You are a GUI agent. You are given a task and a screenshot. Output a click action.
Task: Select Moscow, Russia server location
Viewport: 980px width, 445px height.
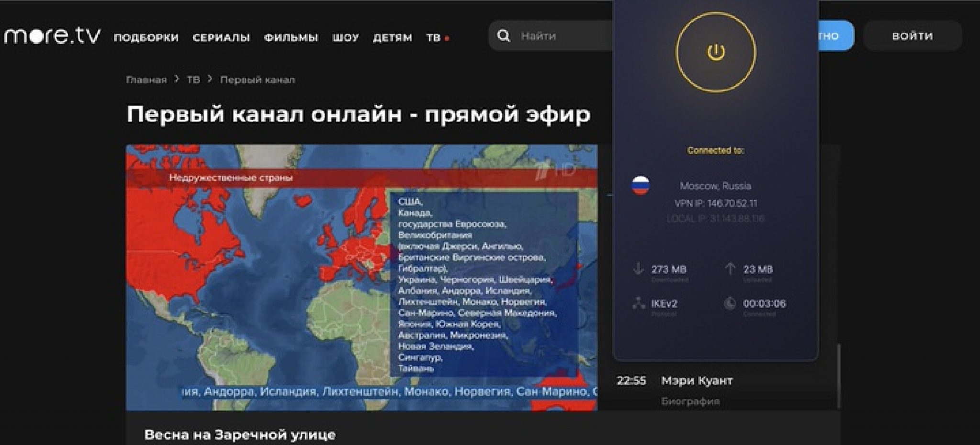715,186
